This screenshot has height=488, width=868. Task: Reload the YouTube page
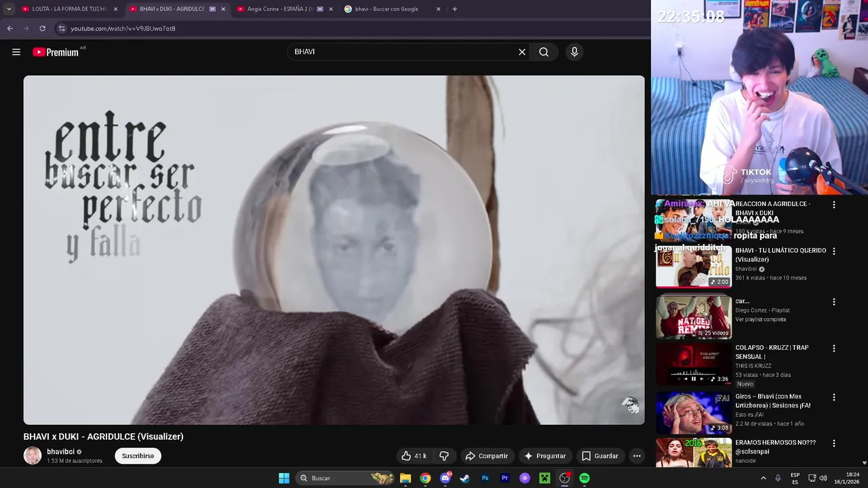pyautogui.click(x=42, y=28)
